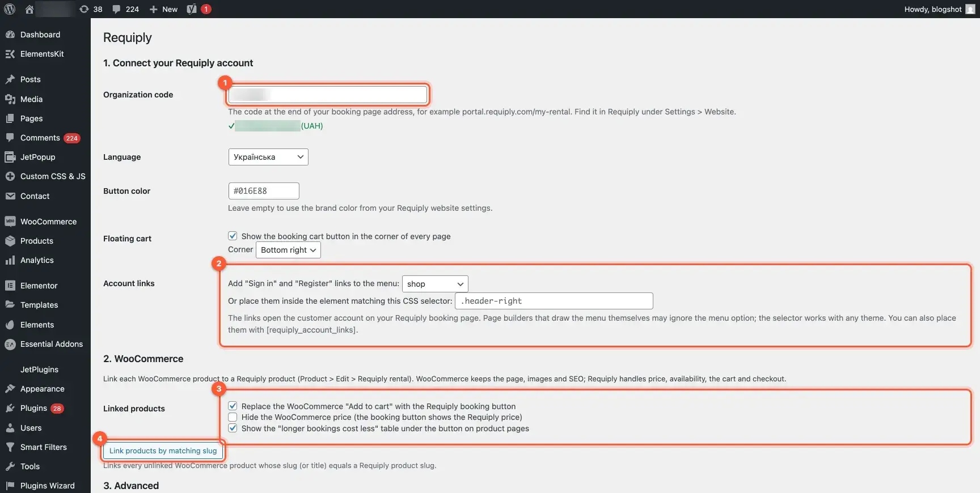Open the Products menu item
This screenshot has width=980, height=493.
[x=37, y=241]
